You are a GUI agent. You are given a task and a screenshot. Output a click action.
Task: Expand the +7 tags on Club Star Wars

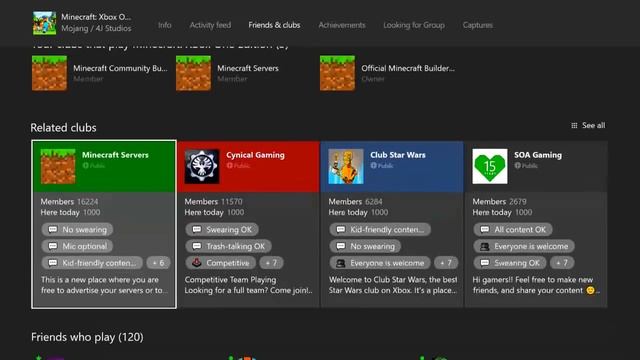pyautogui.click(x=446, y=263)
